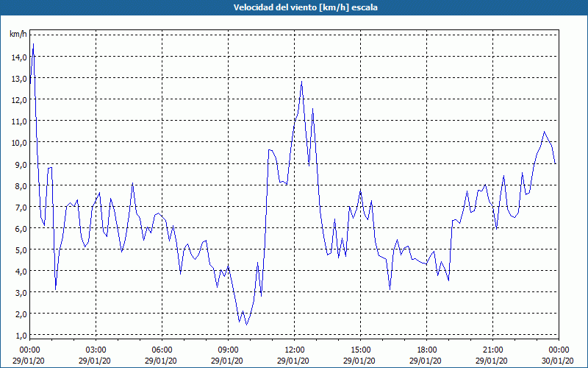Select the "1,0" y-axis value

[21, 336]
